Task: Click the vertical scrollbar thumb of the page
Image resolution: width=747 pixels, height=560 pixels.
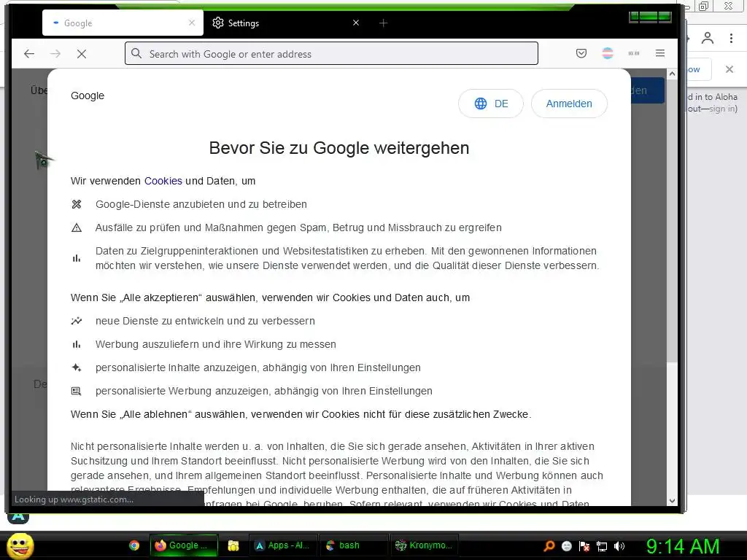Action: point(672,220)
